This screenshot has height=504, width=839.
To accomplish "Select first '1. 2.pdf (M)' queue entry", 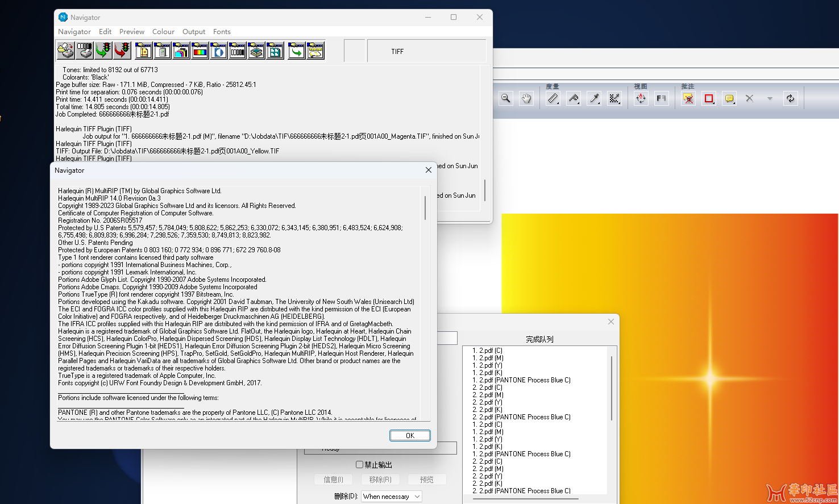I will pos(488,358).
